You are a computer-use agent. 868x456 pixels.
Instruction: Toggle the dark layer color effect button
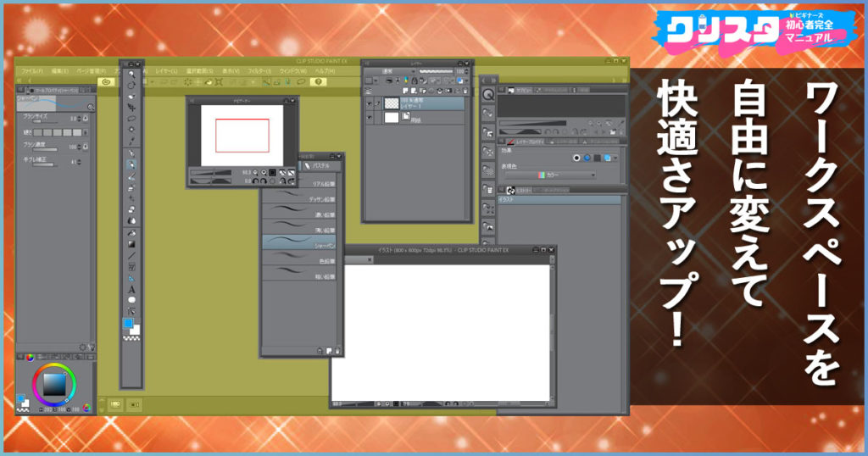597,158
